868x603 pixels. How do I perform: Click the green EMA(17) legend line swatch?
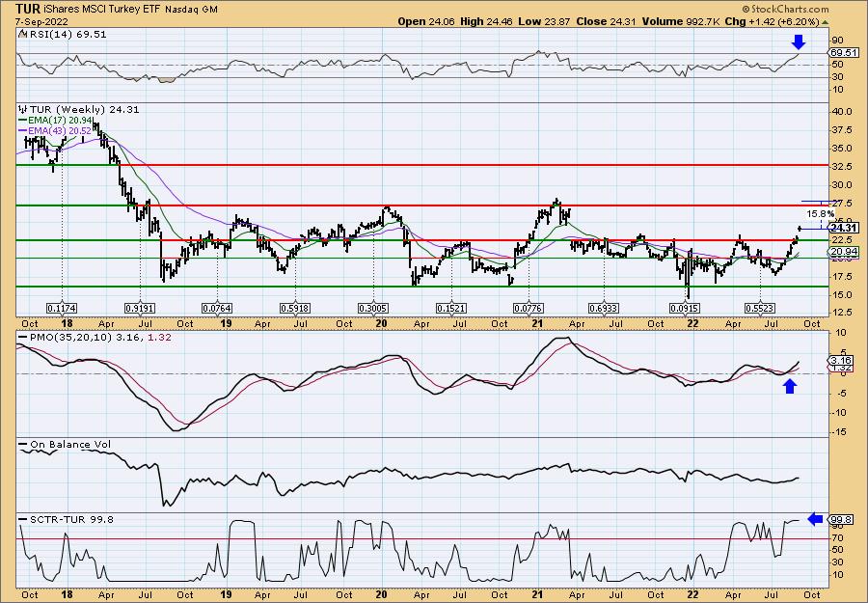tap(23, 120)
